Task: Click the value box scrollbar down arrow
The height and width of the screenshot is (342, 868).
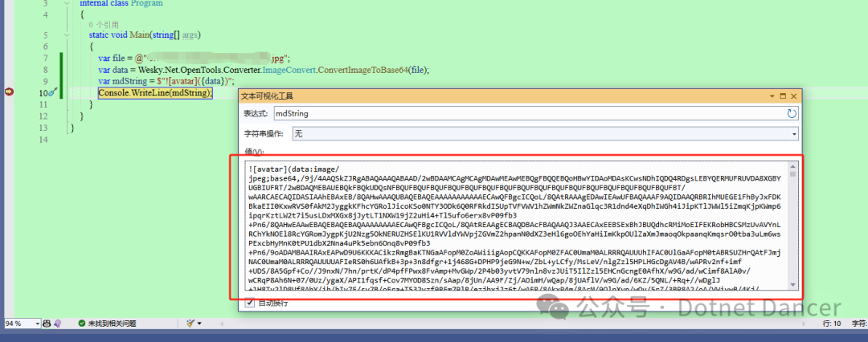Action: 792,285
